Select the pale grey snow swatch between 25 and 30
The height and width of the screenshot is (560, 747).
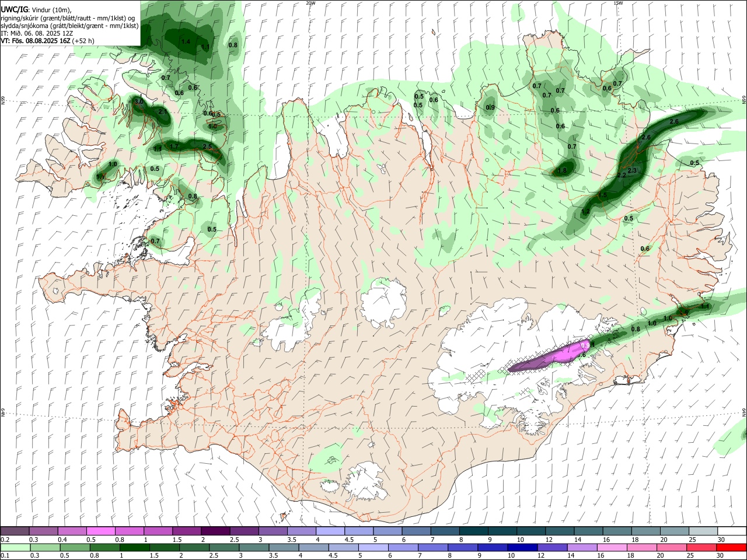point(702,531)
